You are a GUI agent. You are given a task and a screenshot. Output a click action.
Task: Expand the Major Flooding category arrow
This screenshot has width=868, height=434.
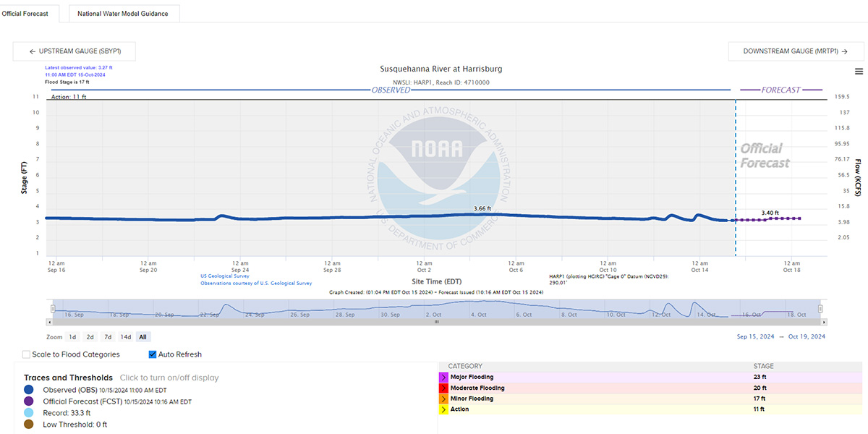click(443, 378)
